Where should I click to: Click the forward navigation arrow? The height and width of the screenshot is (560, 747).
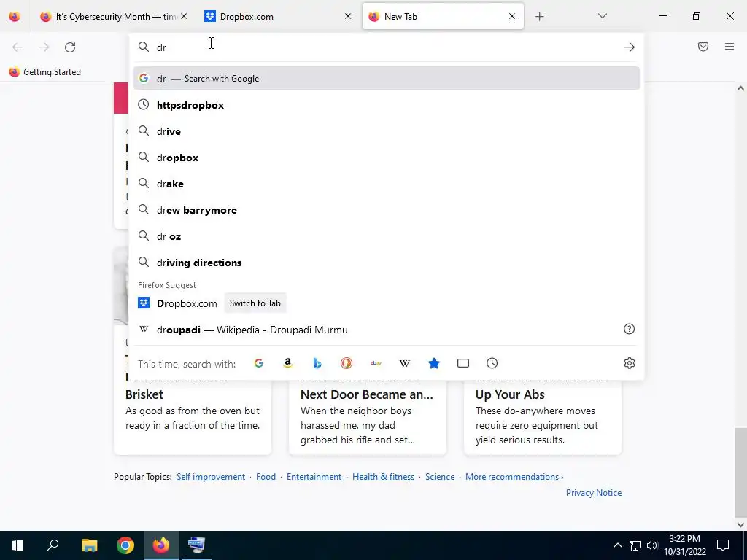point(44,47)
